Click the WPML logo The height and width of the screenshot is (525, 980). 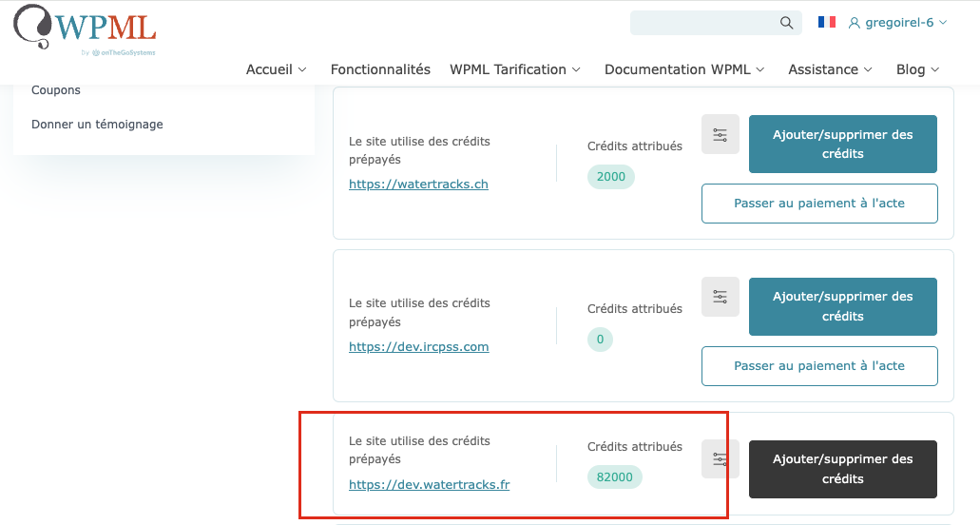click(x=85, y=29)
